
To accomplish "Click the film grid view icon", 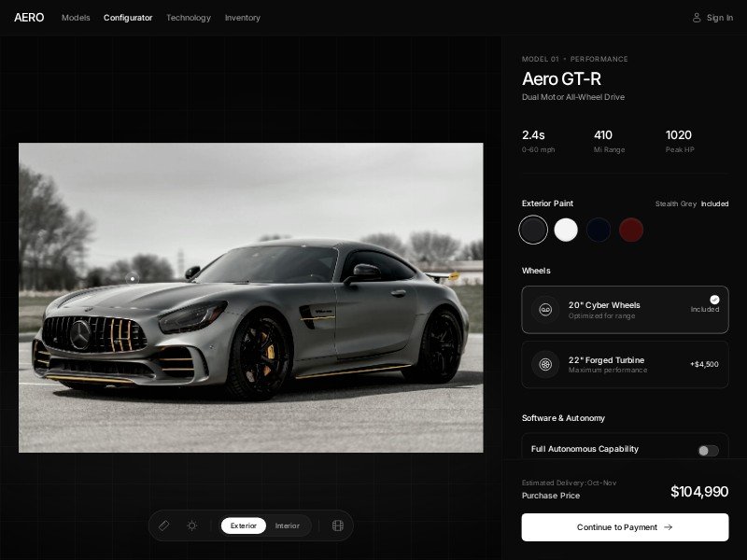I will pyautogui.click(x=338, y=525).
